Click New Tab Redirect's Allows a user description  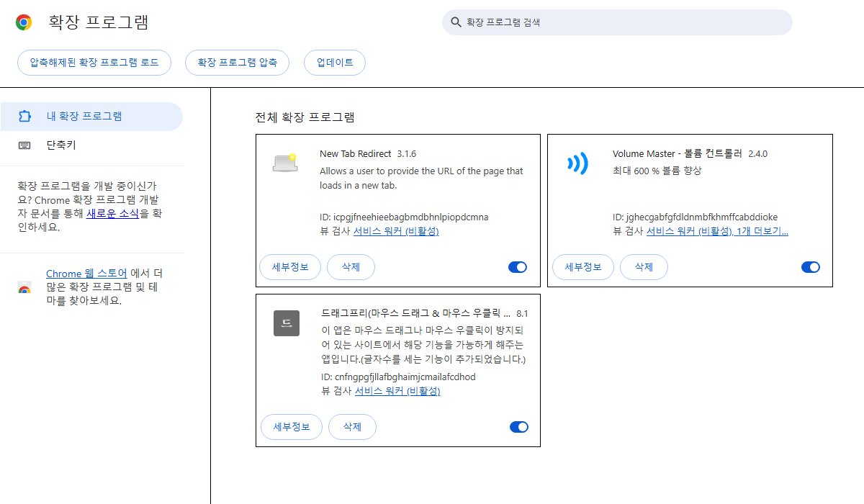pyautogui.click(x=422, y=178)
